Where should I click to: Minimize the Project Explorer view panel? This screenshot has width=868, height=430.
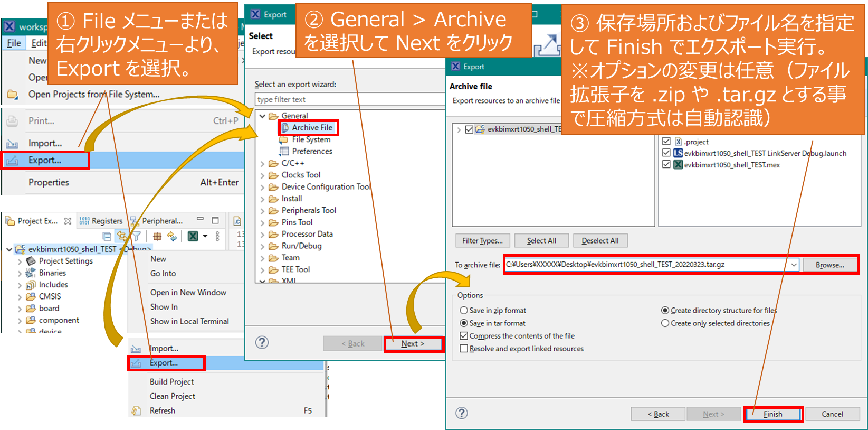point(200,219)
